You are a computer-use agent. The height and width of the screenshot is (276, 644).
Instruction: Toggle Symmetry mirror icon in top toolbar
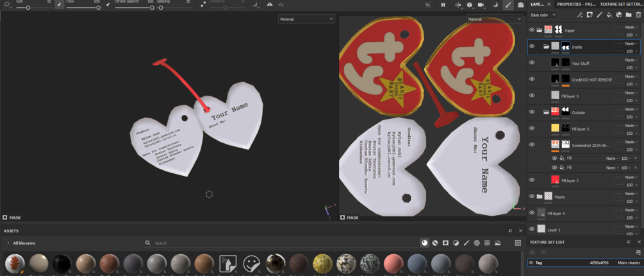(x=270, y=4)
